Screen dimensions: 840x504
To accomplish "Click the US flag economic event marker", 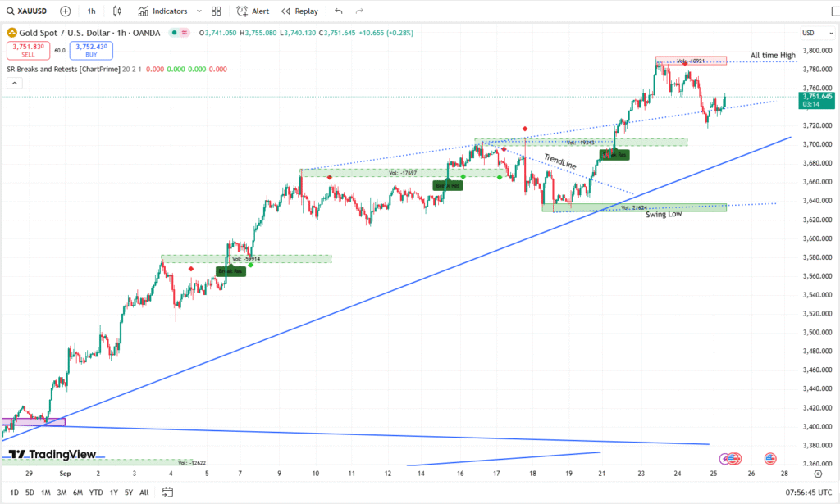I will pos(770,459).
